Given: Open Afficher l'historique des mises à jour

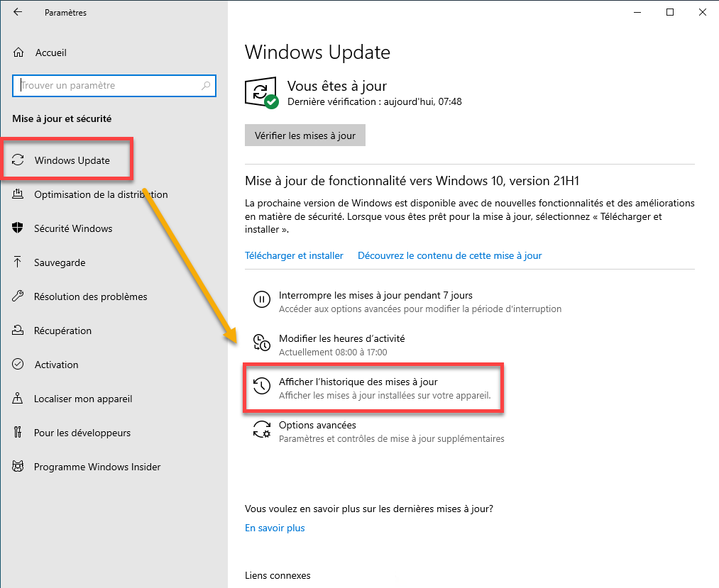Looking at the screenshot, I should (x=358, y=382).
